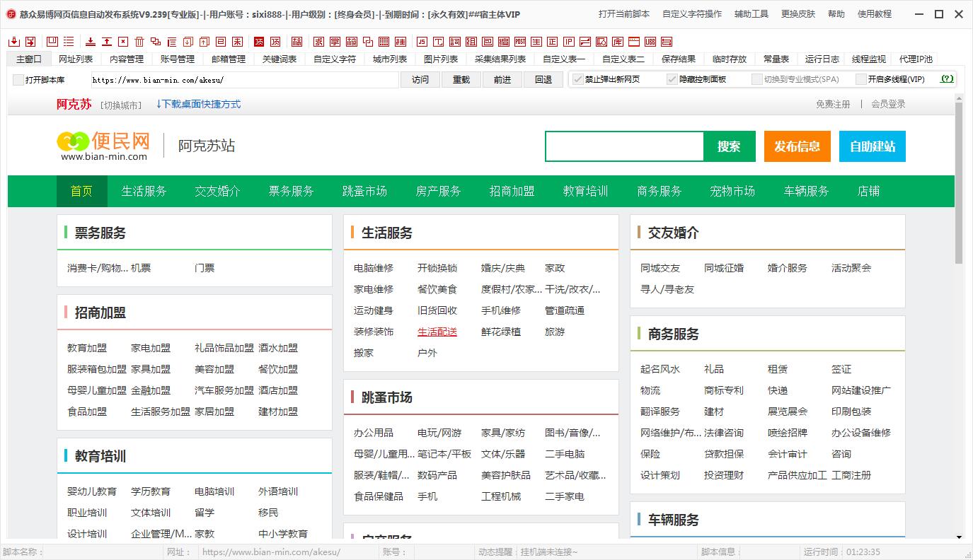This screenshot has width=973, height=560.
Task: Click the T text toolbar icon
Action: [439, 42]
